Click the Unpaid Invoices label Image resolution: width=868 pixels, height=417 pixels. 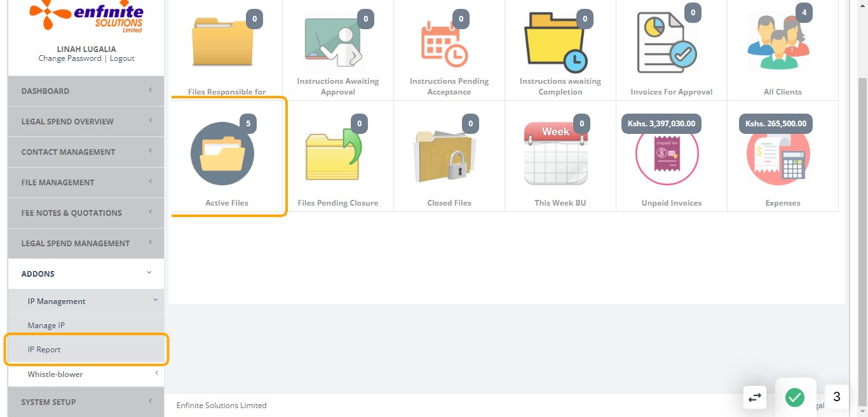[672, 203]
